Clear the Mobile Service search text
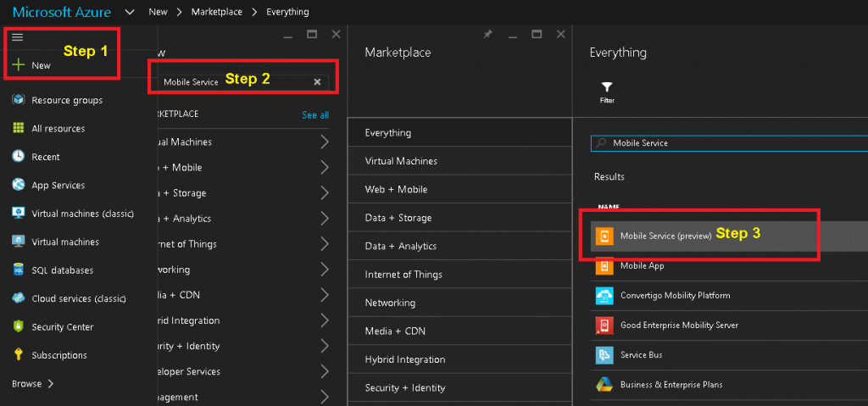 317,82
